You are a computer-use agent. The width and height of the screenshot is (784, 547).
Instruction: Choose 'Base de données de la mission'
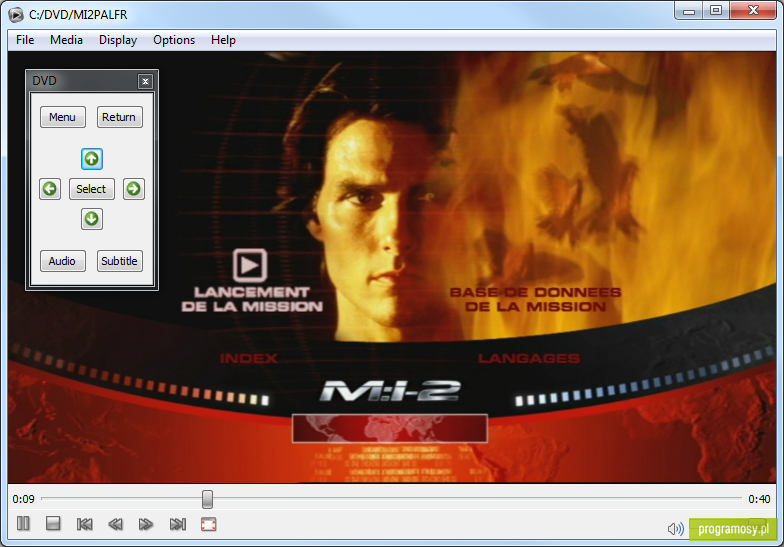tap(535, 299)
